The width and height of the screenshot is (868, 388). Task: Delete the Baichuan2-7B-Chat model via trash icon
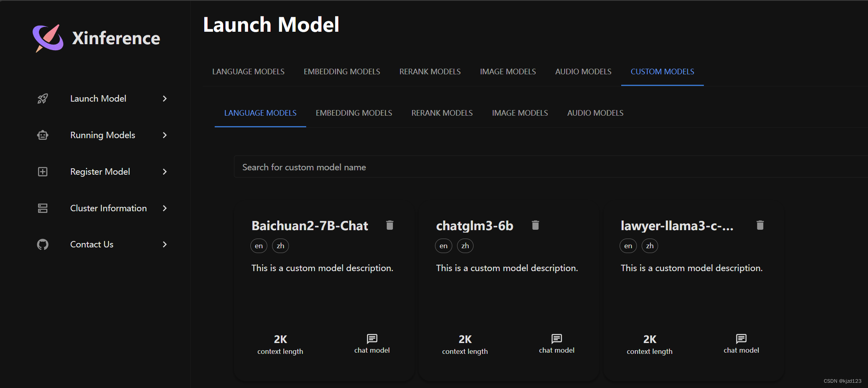pyautogui.click(x=390, y=225)
